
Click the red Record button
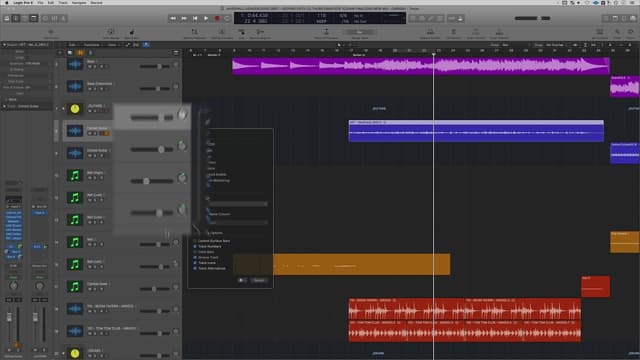pyautogui.click(x=217, y=18)
